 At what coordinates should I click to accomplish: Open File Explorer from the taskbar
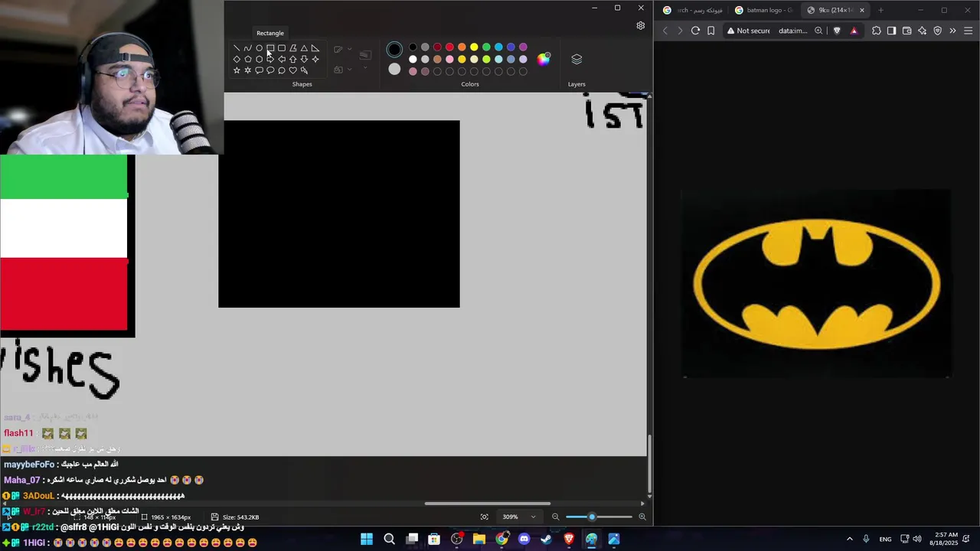click(479, 539)
